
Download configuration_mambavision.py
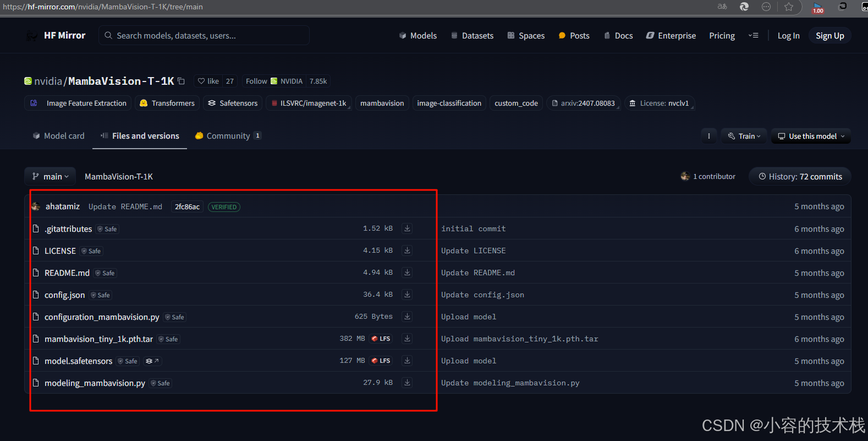click(x=407, y=317)
